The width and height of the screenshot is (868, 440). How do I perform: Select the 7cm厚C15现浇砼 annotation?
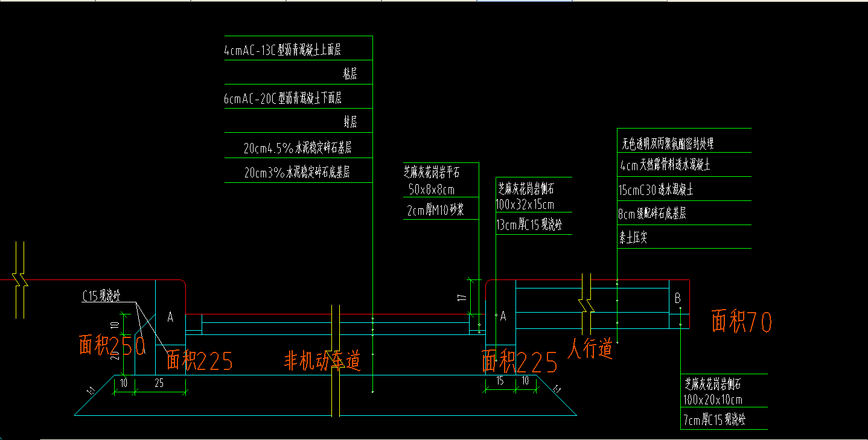pos(713,419)
